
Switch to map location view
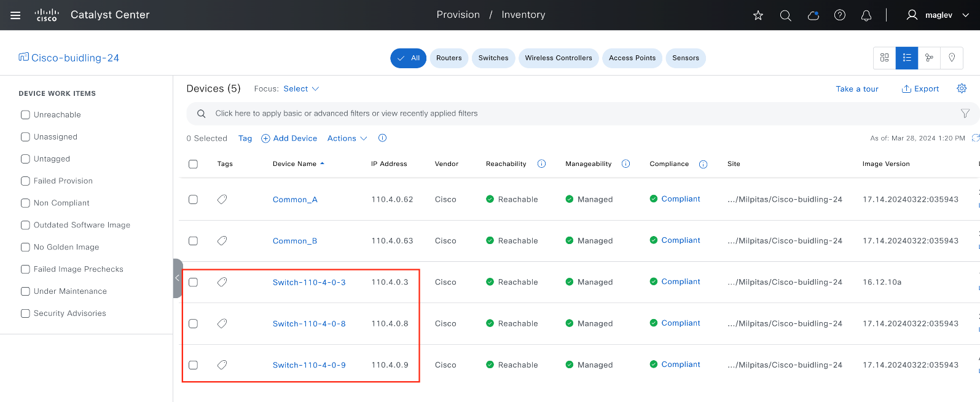click(x=952, y=58)
